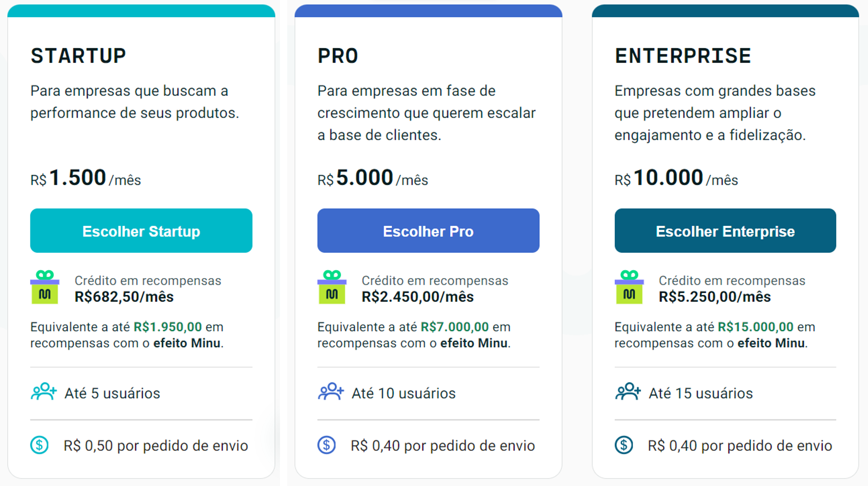Click the users icon beside Até 10 usuários
868x486 pixels.
tap(331, 392)
